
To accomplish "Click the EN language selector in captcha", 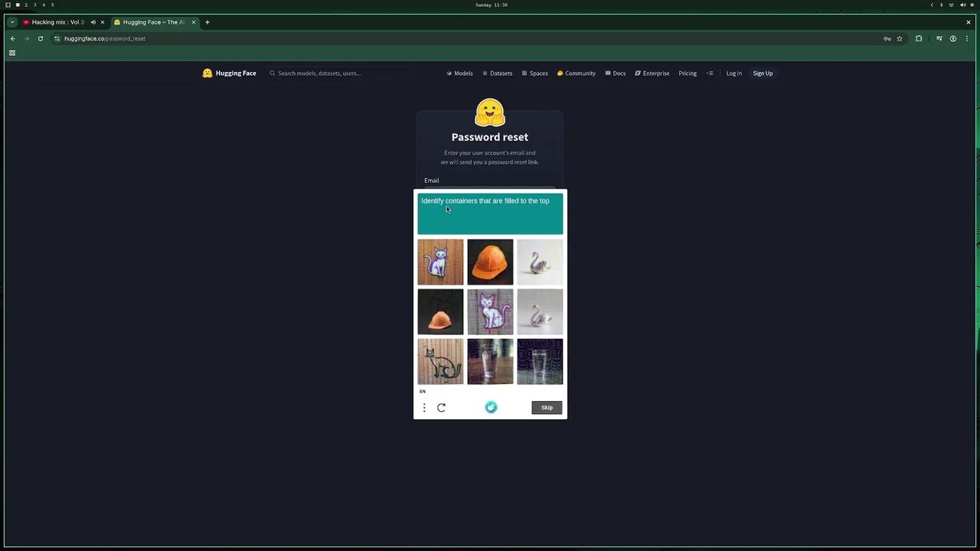I will click(x=423, y=391).
